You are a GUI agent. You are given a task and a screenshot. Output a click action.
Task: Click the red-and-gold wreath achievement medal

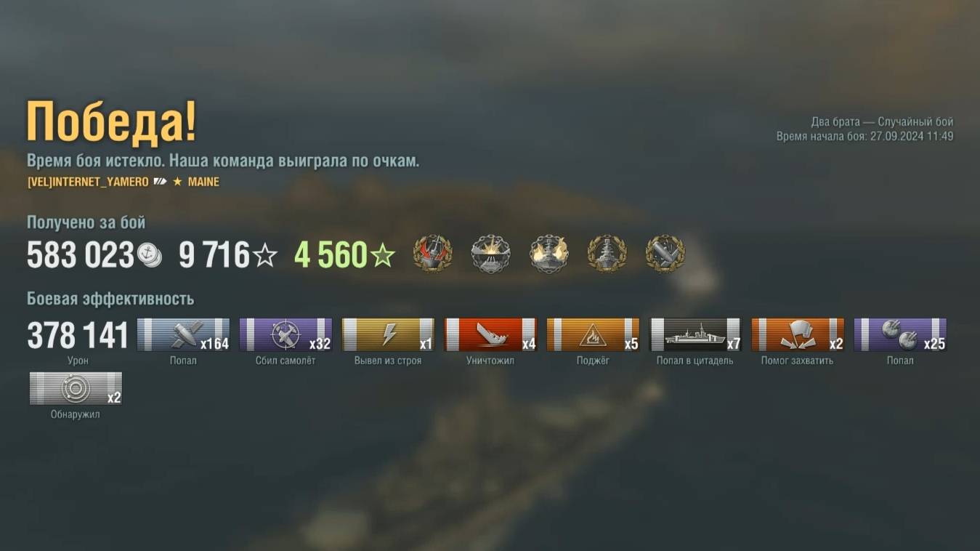(x=433, y=254)
